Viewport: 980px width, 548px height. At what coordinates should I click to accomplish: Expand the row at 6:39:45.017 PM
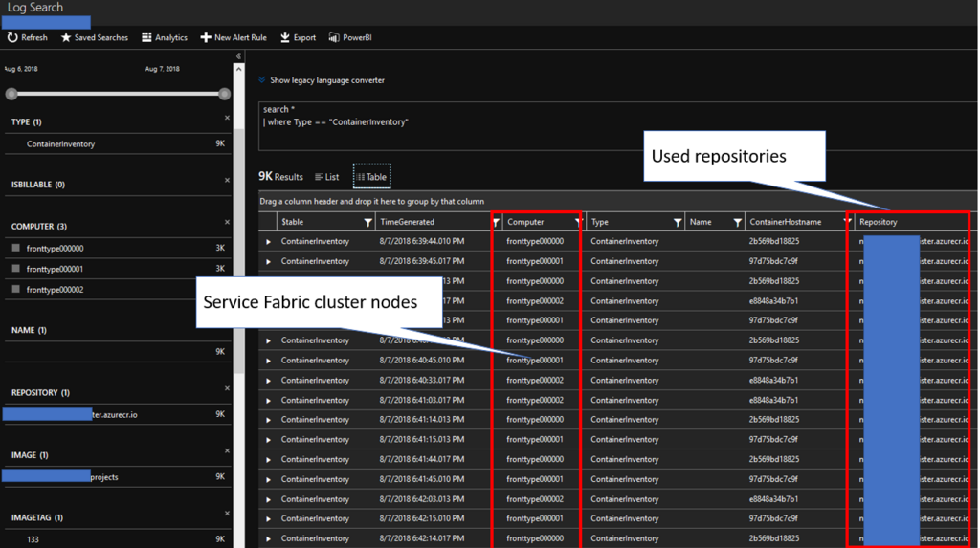point(268,261)
